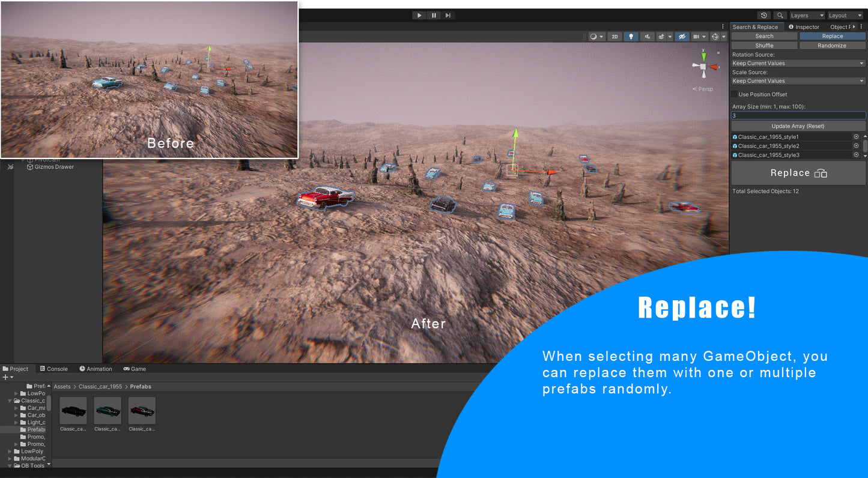Open the undo history icon
This screenshot has width=868, height=478.
tap(763, 16)
